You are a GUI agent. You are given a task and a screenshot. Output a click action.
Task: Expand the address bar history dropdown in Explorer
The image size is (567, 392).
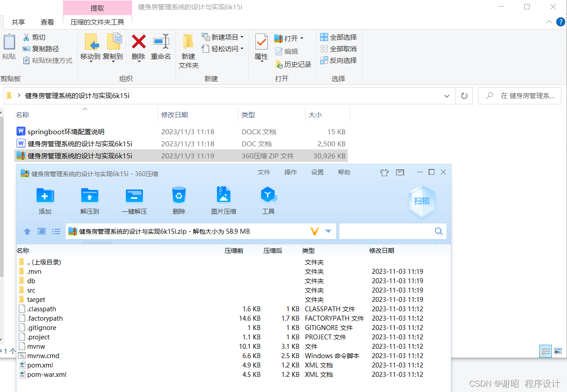tap(446, 95)
